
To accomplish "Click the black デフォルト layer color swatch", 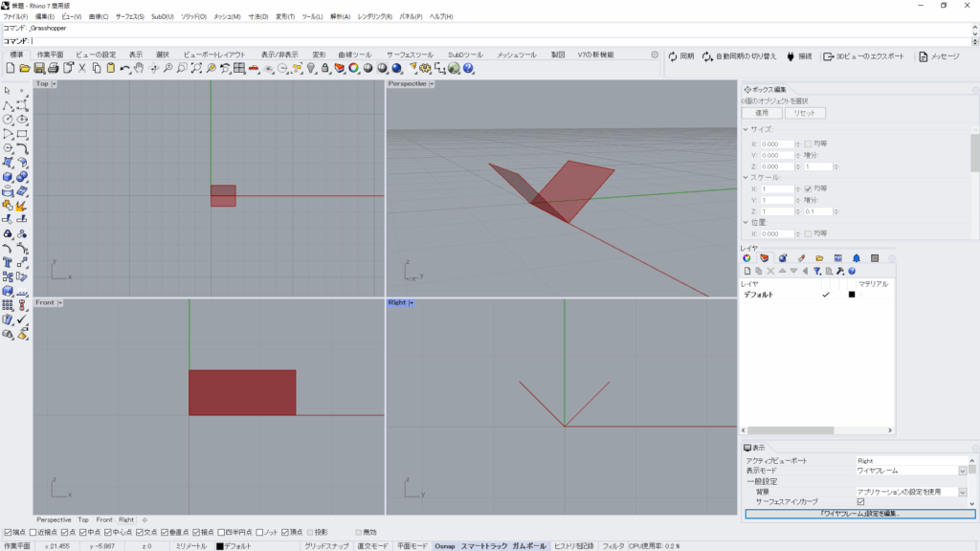I will point(851,295).
